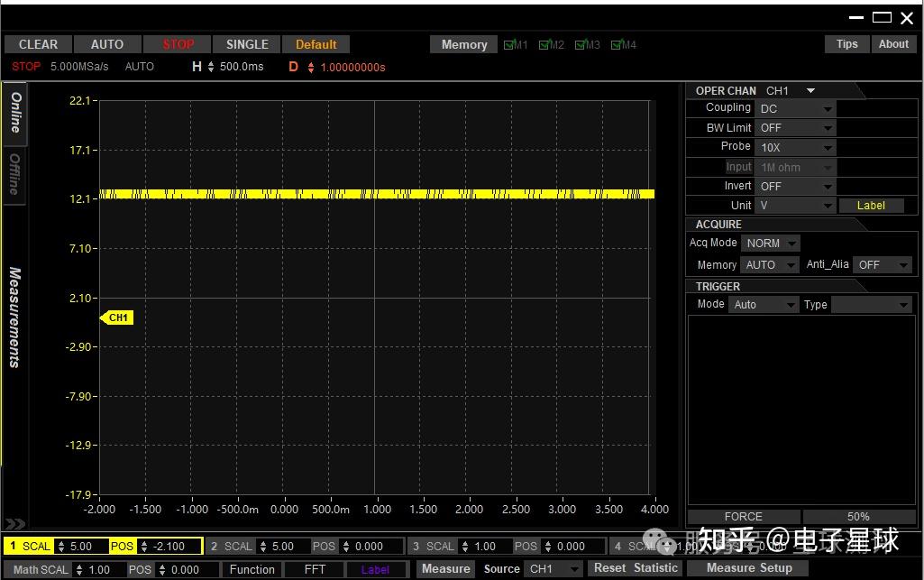Screen dimensions: 924x580
Task: Click the delay D stepper arrows
Action: (x=311, y=68)
